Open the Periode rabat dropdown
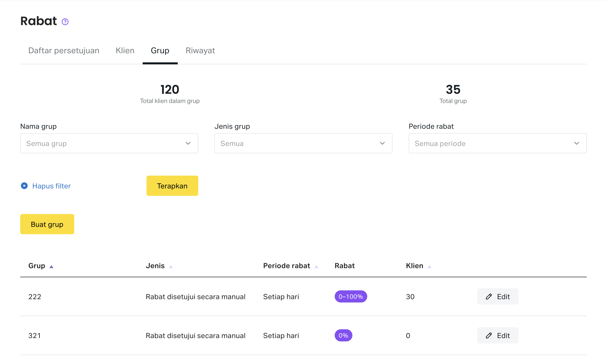 497,143
